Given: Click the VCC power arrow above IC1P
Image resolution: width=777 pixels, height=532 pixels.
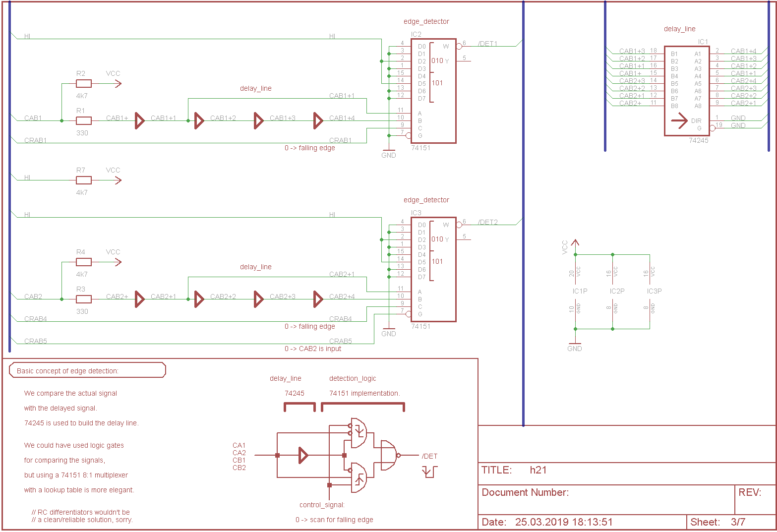Looking at the screenshot, I should click(x=575, y=244).
